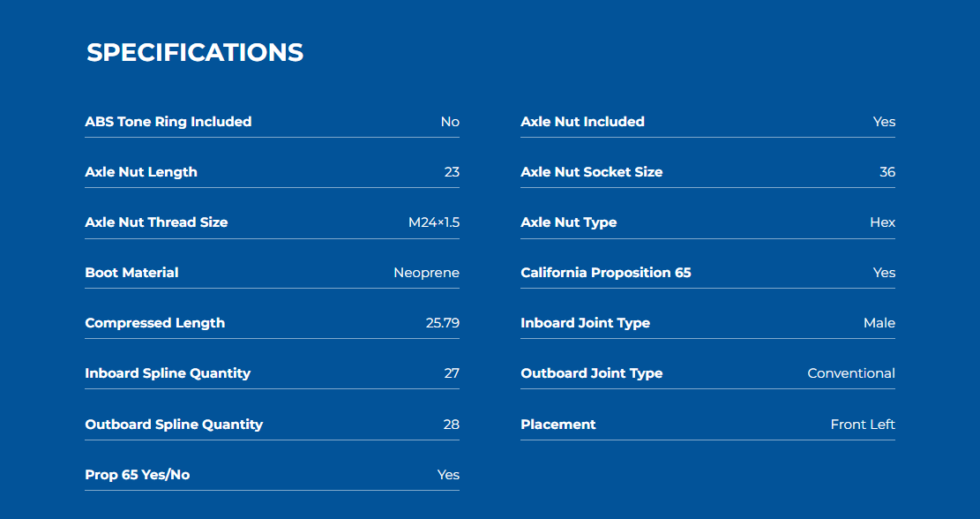980x519 pixels.
Task: Click the Hex axle nut type value
Action: 882,222
